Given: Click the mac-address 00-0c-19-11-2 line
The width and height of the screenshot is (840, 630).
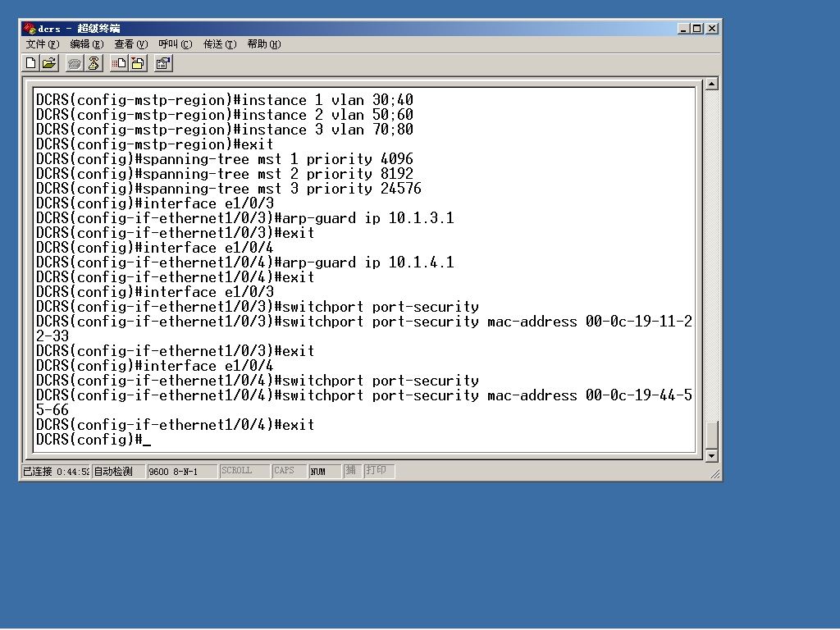Looking at the screenshot, I should tap(364, 322).
